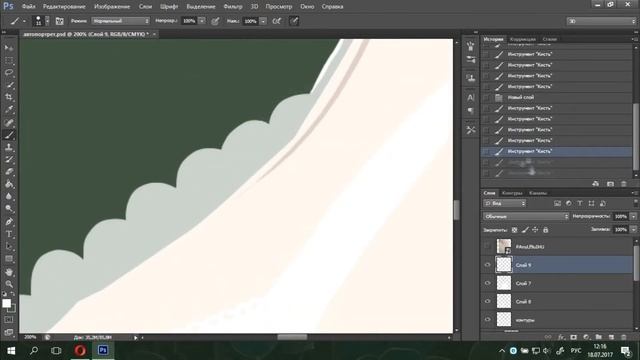640x360 pixels.
Task: Open the Редактирование menu
Action: click(x=64, y=7)
